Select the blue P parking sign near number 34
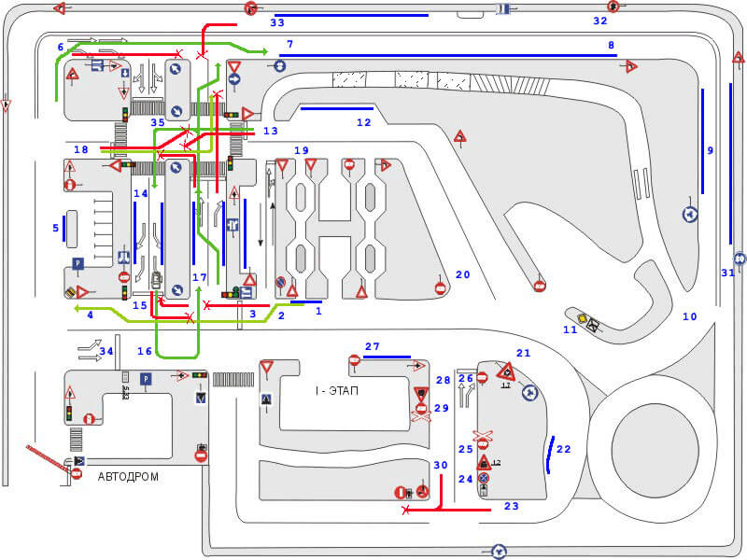747x560 pixels. click(x=146, y=379)
